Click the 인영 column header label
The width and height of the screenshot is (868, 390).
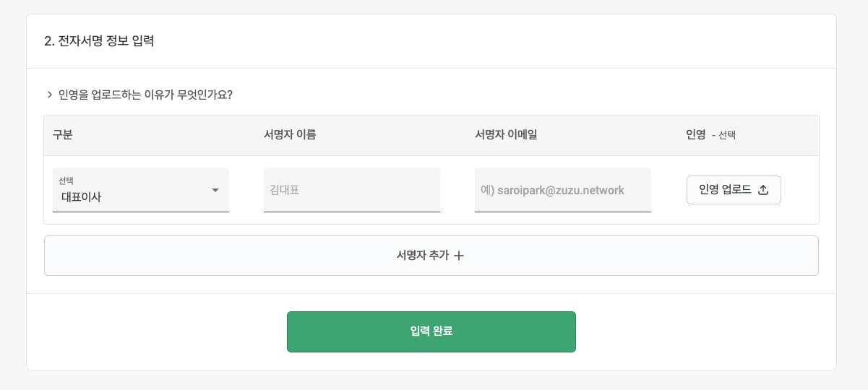coord(695,134)
